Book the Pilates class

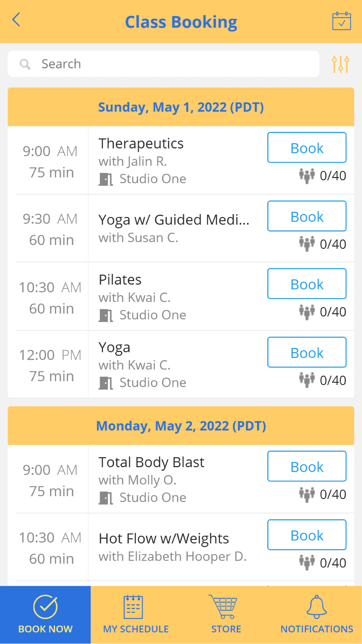(307, 284)
